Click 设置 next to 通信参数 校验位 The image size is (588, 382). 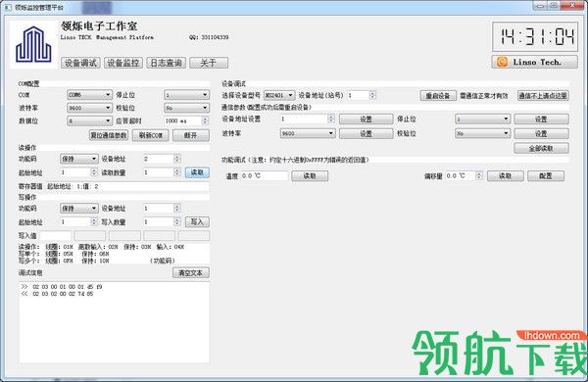click(541, 133)
